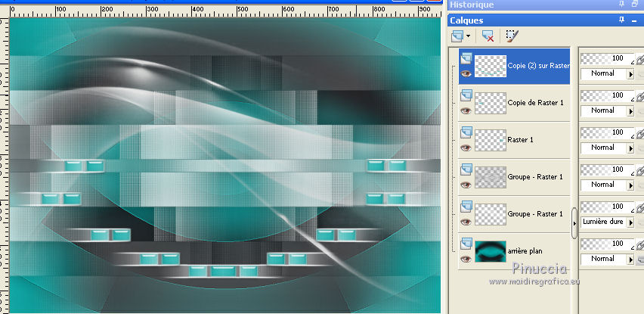Select Lumière dure 'Groupe - Raster 1' layer name
The image size is (644, 314).
pos(535,213)
